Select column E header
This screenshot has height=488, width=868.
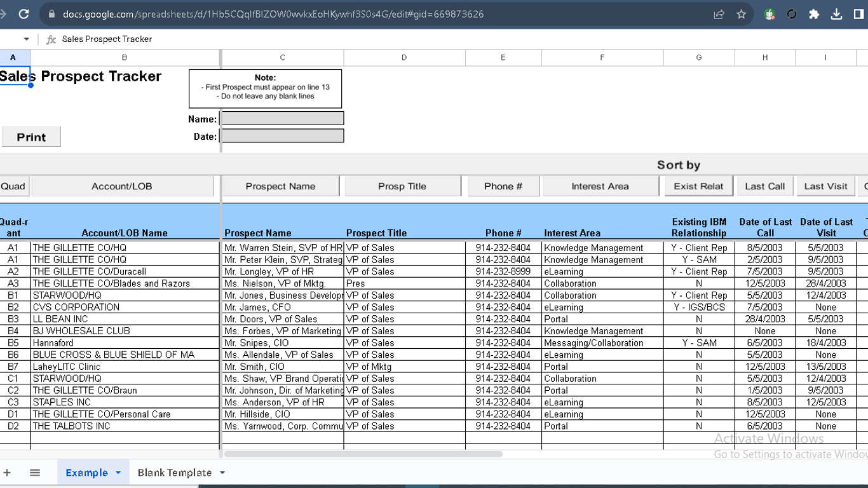click(503, 58)
